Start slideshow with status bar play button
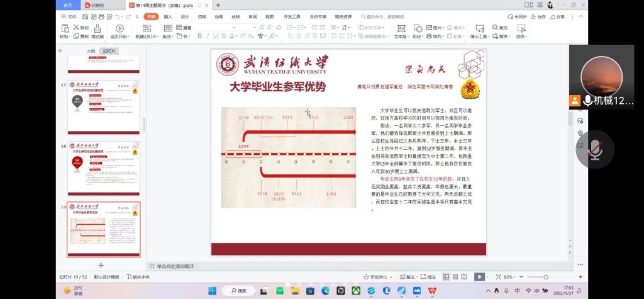644x299 pixels. (479, 277)
